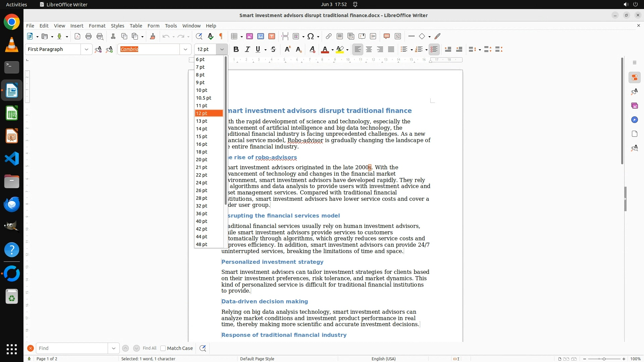Viewport: 644px width, 362px height.
Task: Open the Styles menu
Action: coord(117,26)
